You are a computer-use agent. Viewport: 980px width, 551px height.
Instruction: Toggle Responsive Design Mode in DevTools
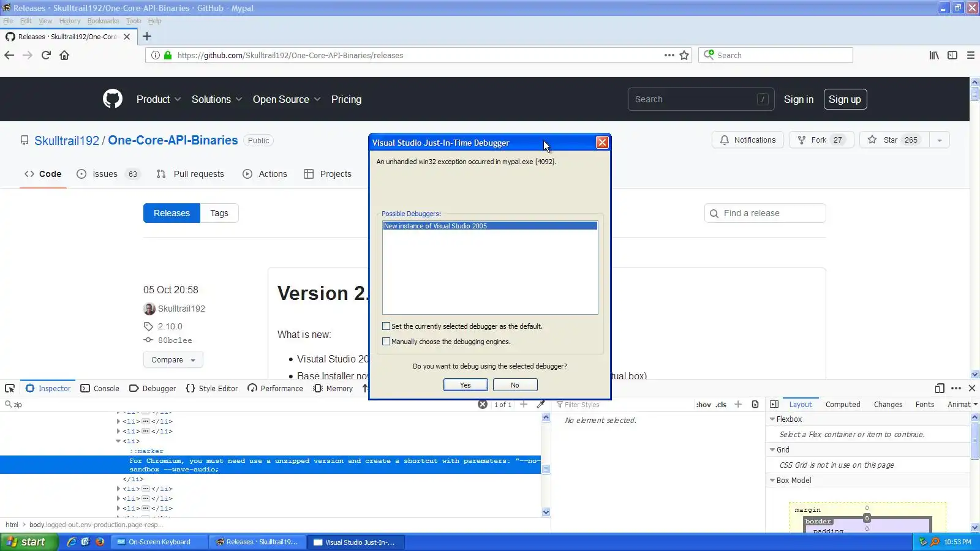(940, 388)
